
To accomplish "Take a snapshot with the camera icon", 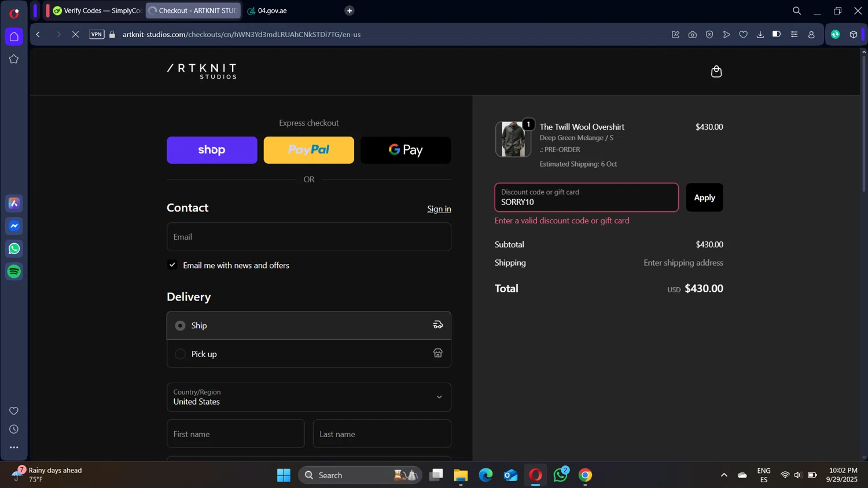I will [x=692, y=35].
